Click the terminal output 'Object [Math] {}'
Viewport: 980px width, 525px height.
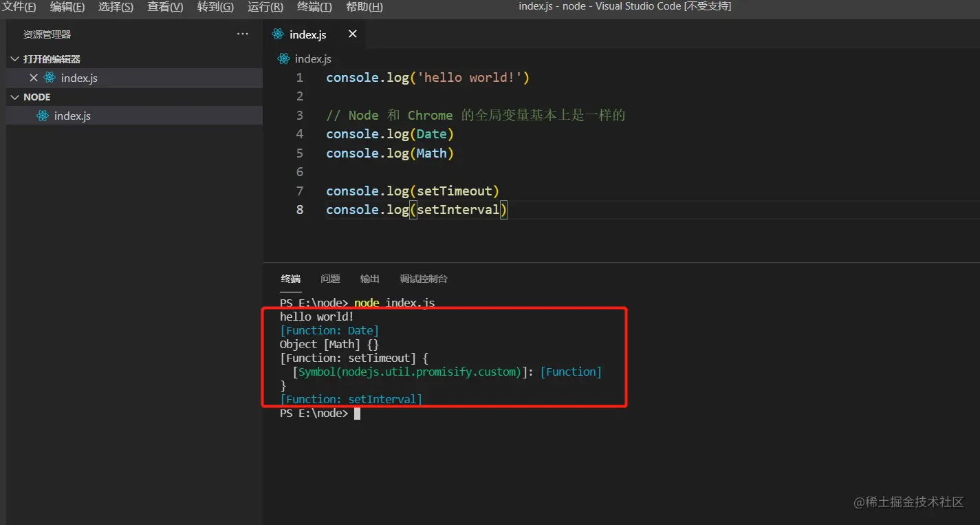pyautogui.click(x=329, y=344)
